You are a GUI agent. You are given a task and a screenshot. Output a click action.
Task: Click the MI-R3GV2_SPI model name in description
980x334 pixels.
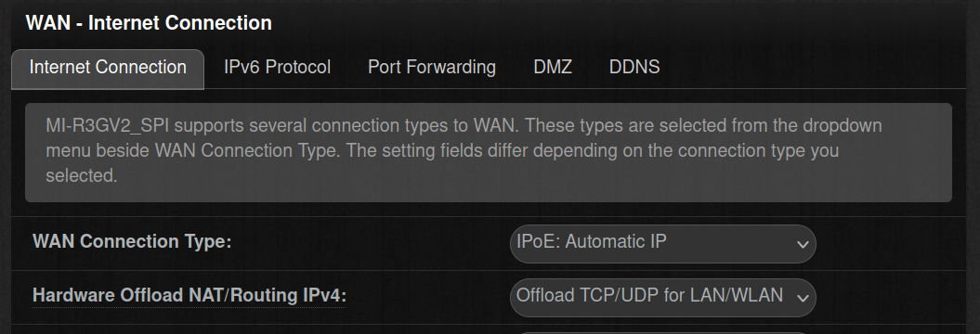(x=107, y=125)
